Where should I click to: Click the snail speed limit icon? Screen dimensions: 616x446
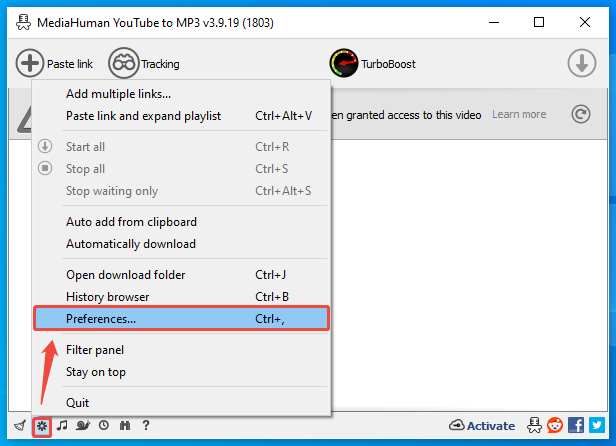pos(83,425)
